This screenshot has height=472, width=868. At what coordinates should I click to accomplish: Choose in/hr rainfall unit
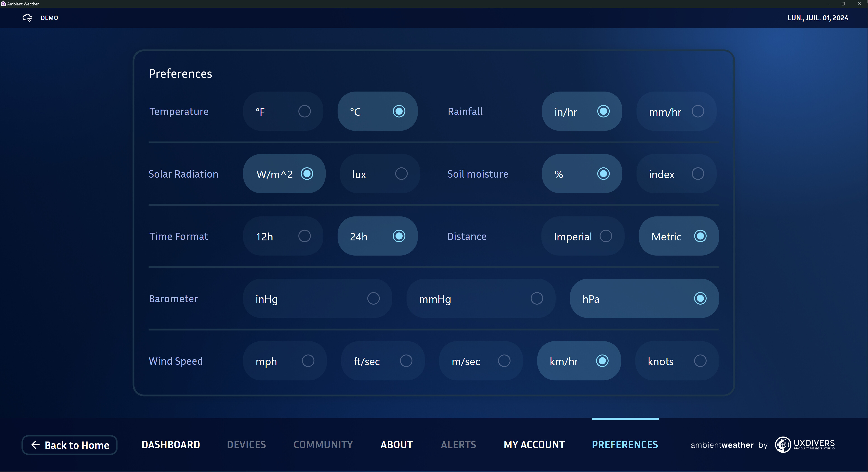pos(582,111)
